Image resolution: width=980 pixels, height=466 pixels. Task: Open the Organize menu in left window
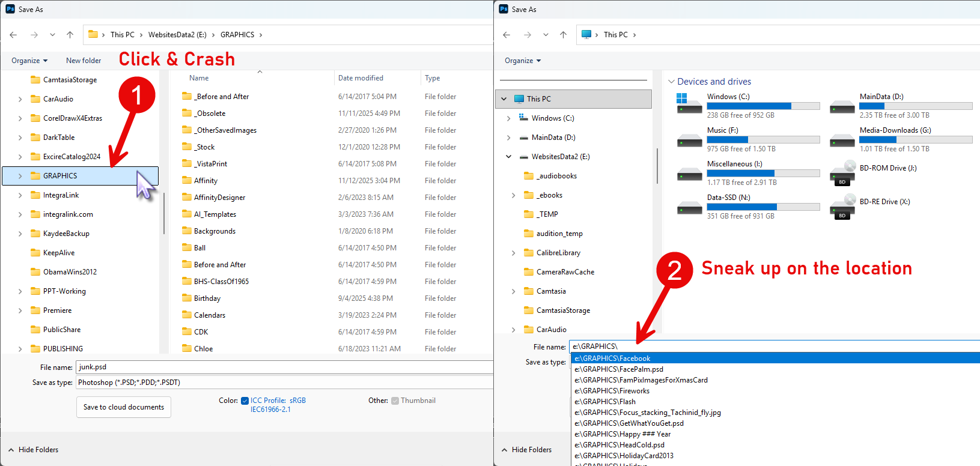click(29, 61)
